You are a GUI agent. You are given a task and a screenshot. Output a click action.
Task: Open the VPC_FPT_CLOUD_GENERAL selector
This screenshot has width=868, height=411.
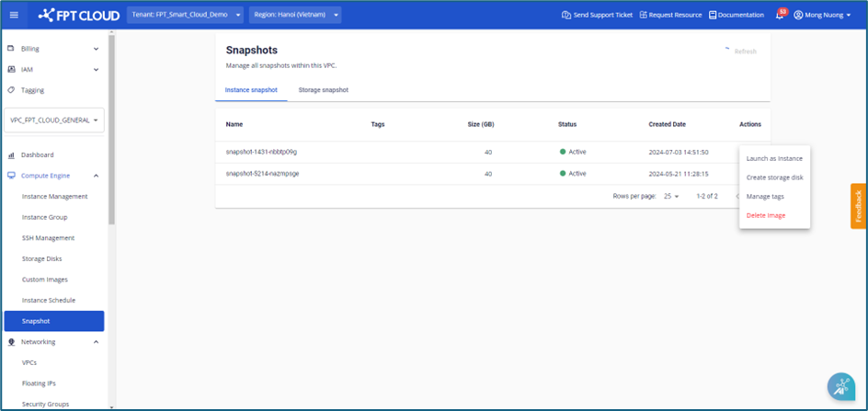tap(54, 120)
